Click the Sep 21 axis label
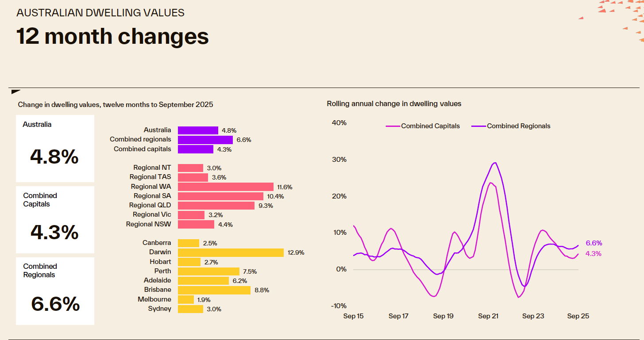Image resolution: width=644 pixels, height=340 pixels. click(x=488, y=316)
